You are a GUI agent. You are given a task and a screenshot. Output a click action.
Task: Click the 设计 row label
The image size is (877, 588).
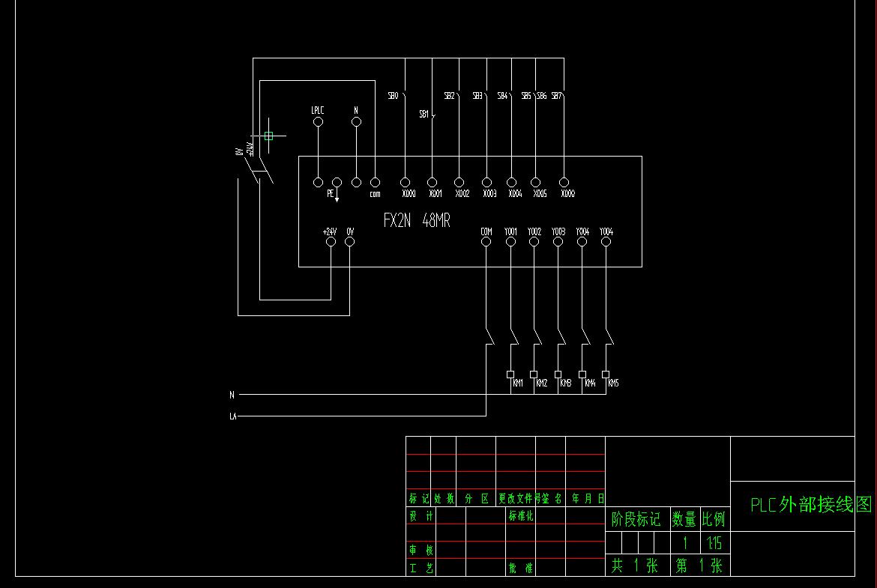pos(421,516)
